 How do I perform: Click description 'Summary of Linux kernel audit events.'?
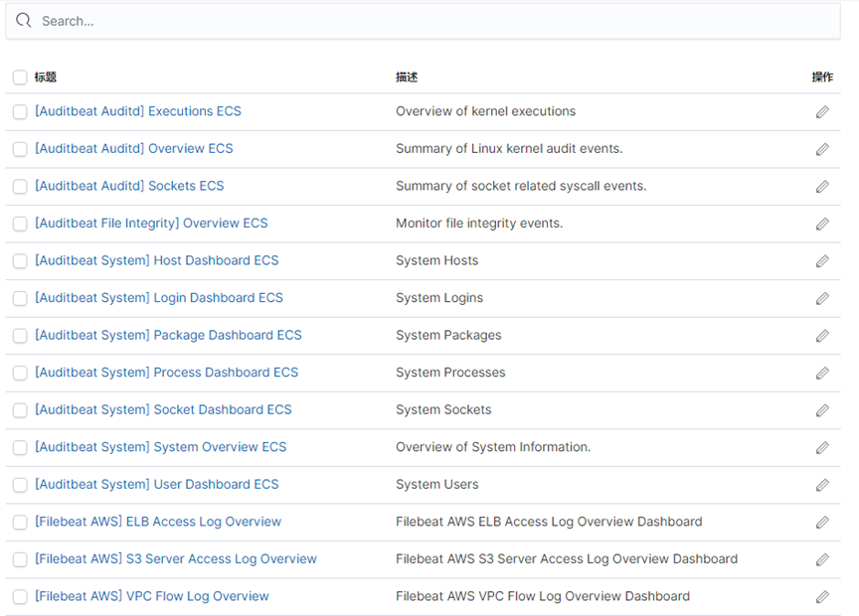pos(509,148)
